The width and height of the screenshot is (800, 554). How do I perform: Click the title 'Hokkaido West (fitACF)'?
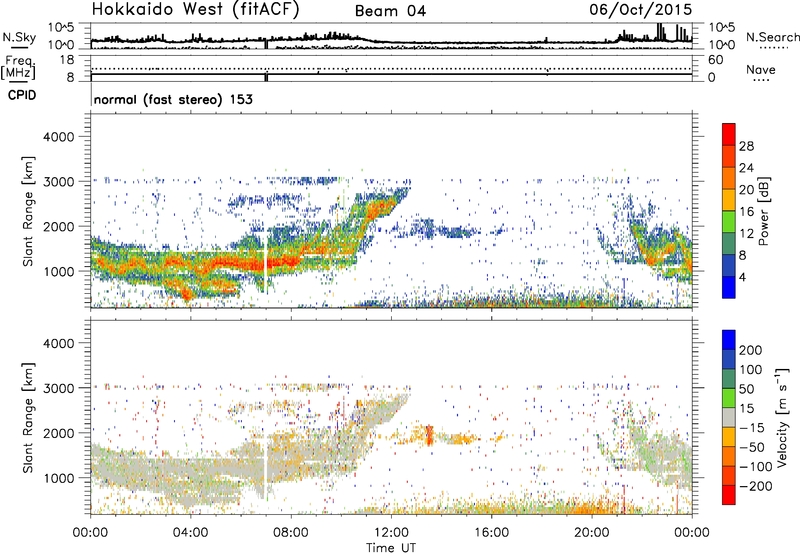click(x=195, y=10)
